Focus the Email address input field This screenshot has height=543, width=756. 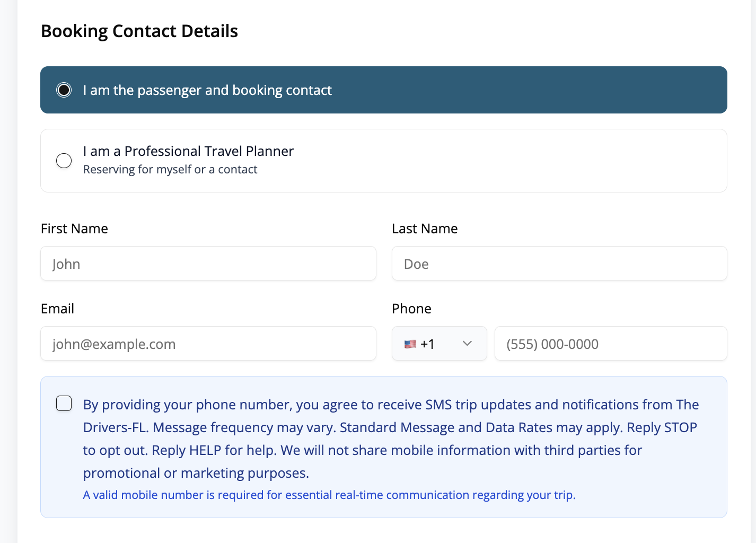click(208, 344)
